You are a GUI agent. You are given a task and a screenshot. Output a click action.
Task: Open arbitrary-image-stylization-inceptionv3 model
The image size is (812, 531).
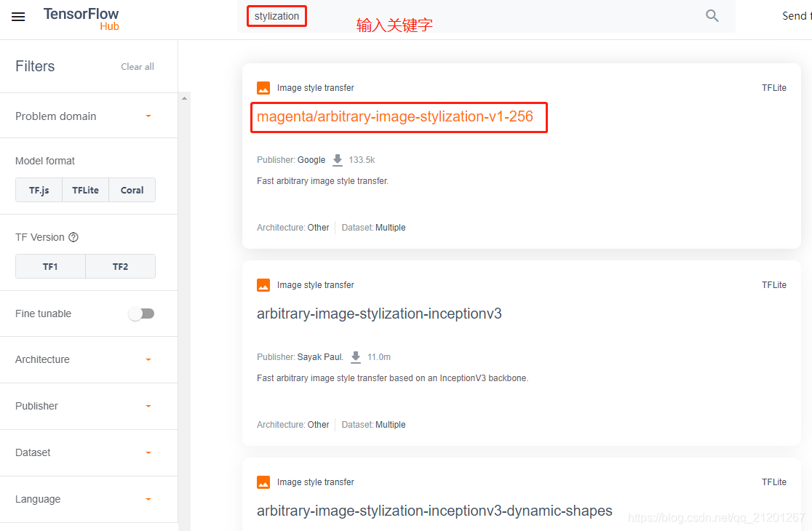[379, 314]
